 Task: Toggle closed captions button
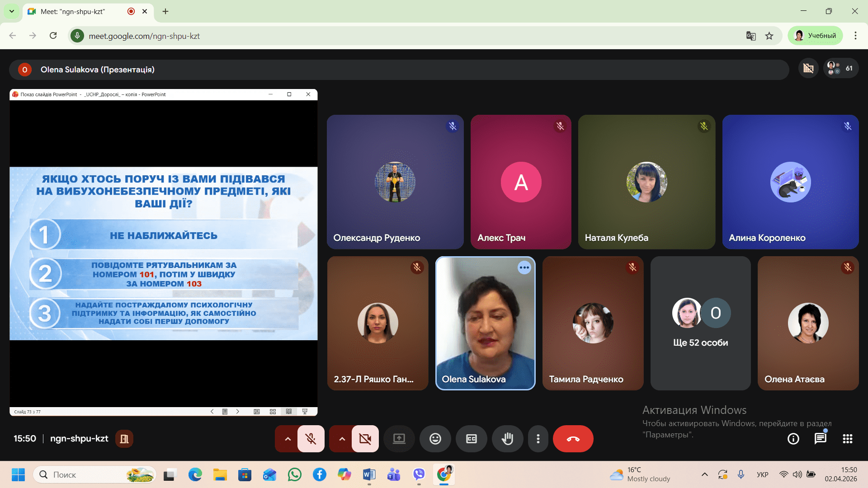pyautogui.click(x=471, y=439)
